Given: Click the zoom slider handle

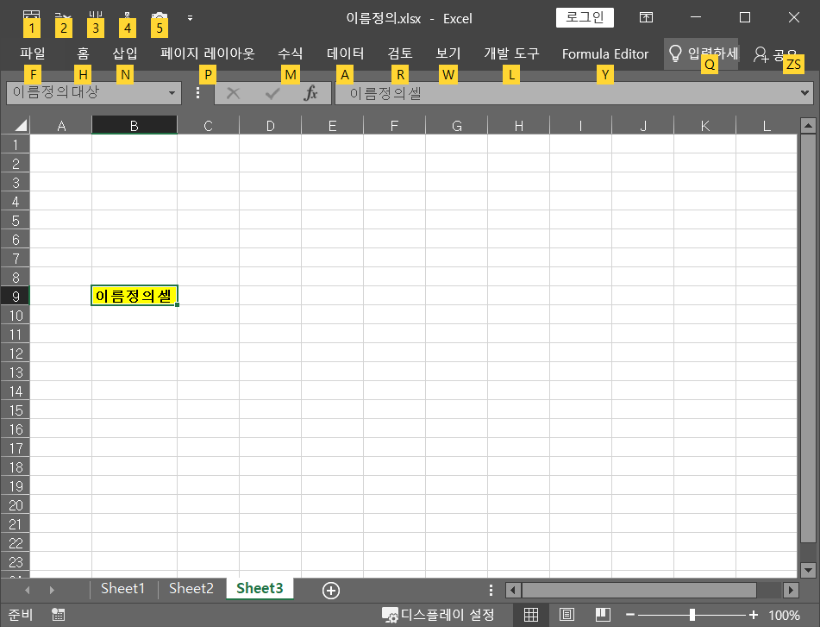Looking at the screenshot, I should tap(692, 614).
